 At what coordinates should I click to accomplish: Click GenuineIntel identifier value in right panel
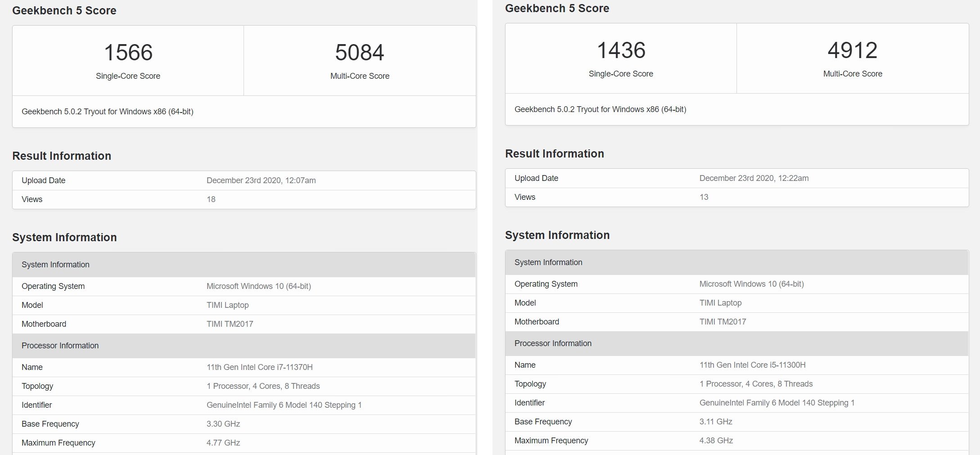click(x=777, y=403)
